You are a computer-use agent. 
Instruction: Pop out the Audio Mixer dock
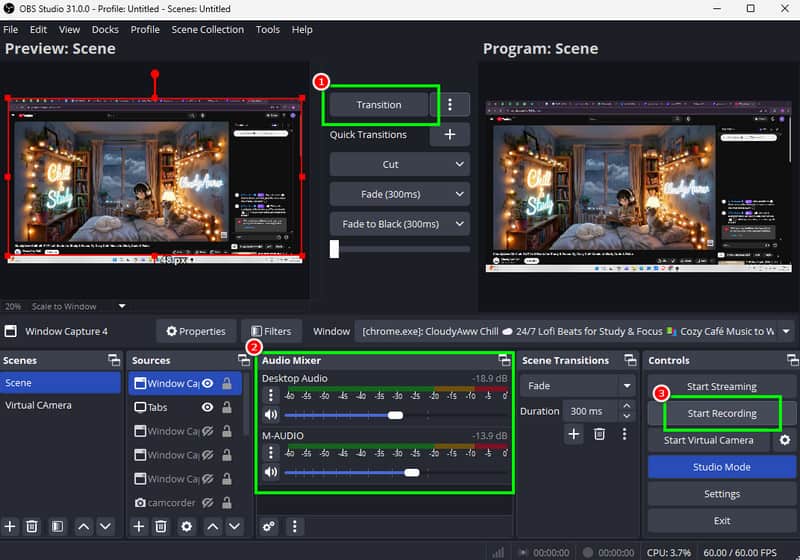tap(505, 361)
